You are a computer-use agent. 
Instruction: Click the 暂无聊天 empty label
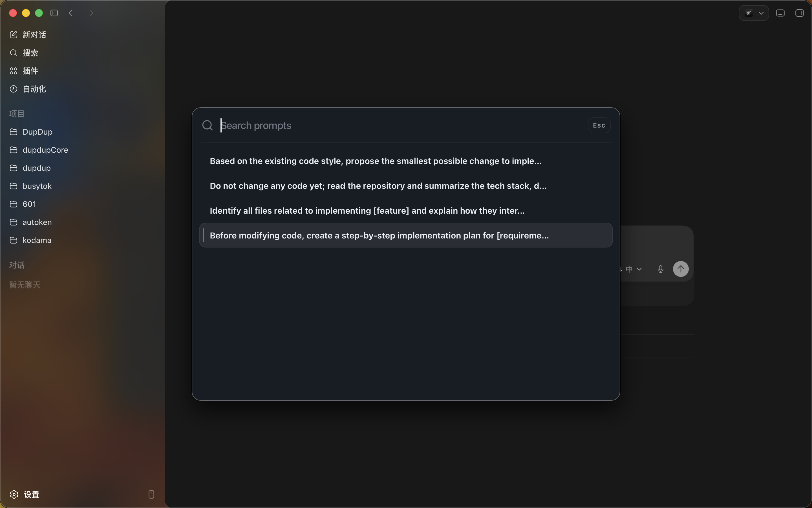tap(25, 285)
